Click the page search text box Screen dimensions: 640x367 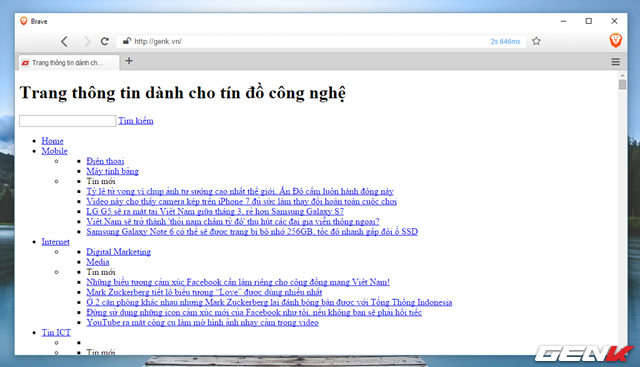(x=67, y=121)
